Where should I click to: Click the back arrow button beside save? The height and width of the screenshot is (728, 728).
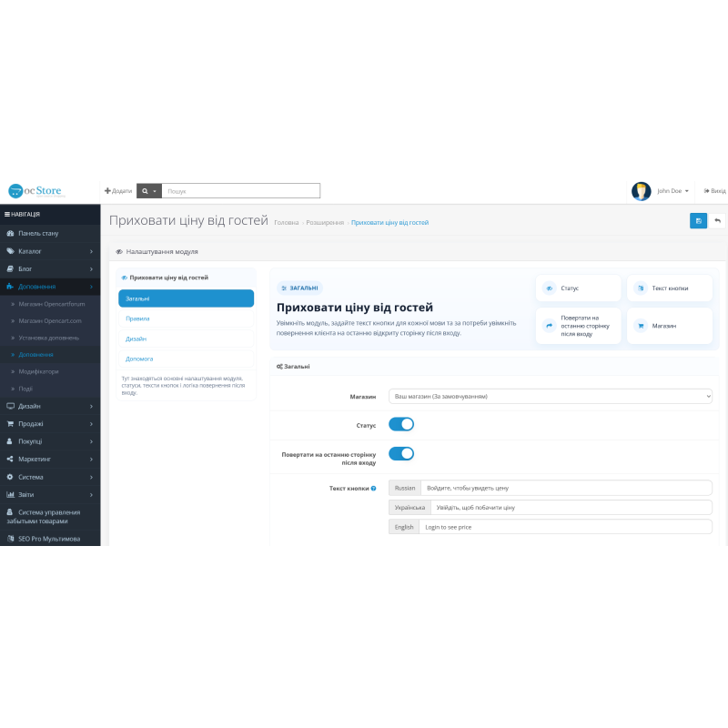pyautogui.click(x=717, y=221)
